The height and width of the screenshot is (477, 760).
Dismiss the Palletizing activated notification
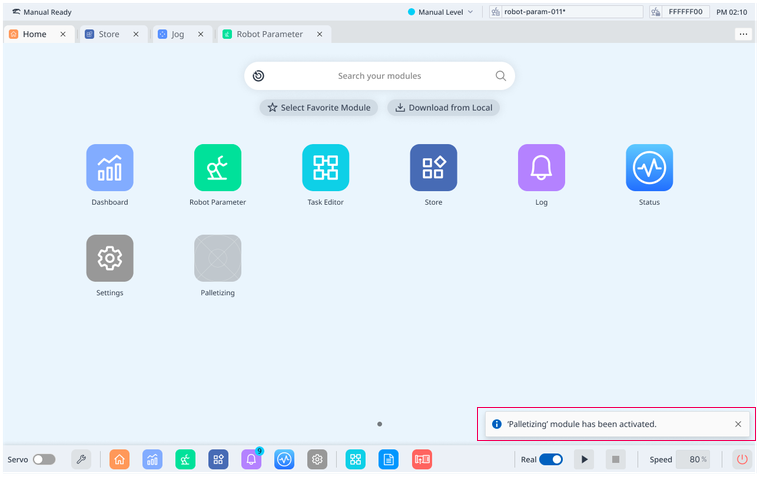click(738, 424)
